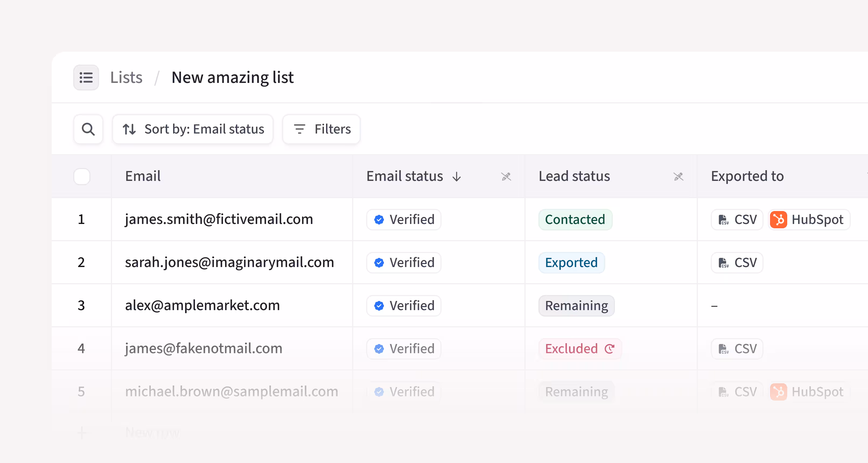This screenshot has width=868, height=463.
Task: Click Verified badge for michael.brown
Action: tap(404, 392)
